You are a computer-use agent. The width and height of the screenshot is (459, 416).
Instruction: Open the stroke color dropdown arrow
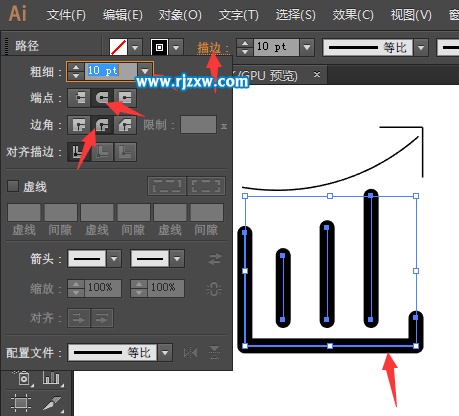click(x=176, y=47)
